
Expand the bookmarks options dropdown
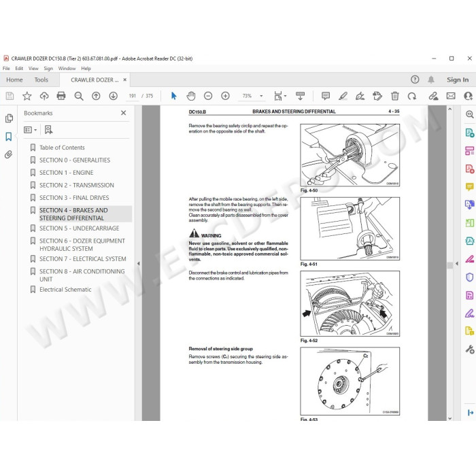coord(31,130)
